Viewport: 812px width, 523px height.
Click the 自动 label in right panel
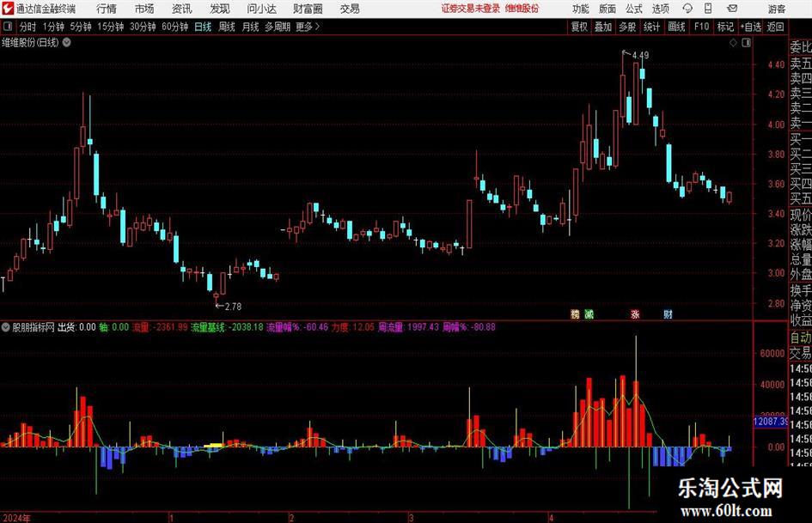coord(801,338)
